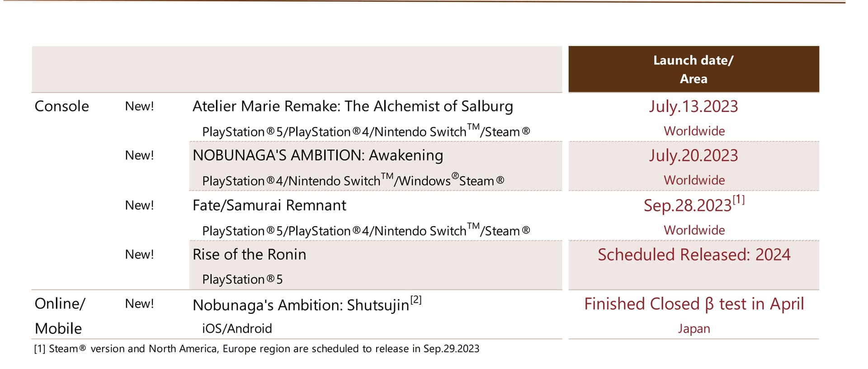Click the Steam version footnote text
Screen dimensions: 868x369
point(257,349)
